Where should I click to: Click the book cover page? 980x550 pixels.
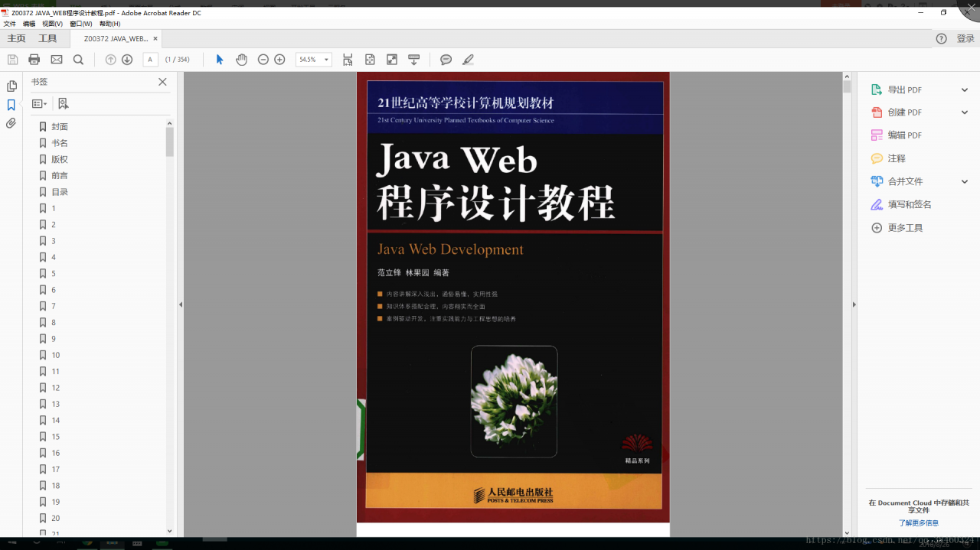513,298
